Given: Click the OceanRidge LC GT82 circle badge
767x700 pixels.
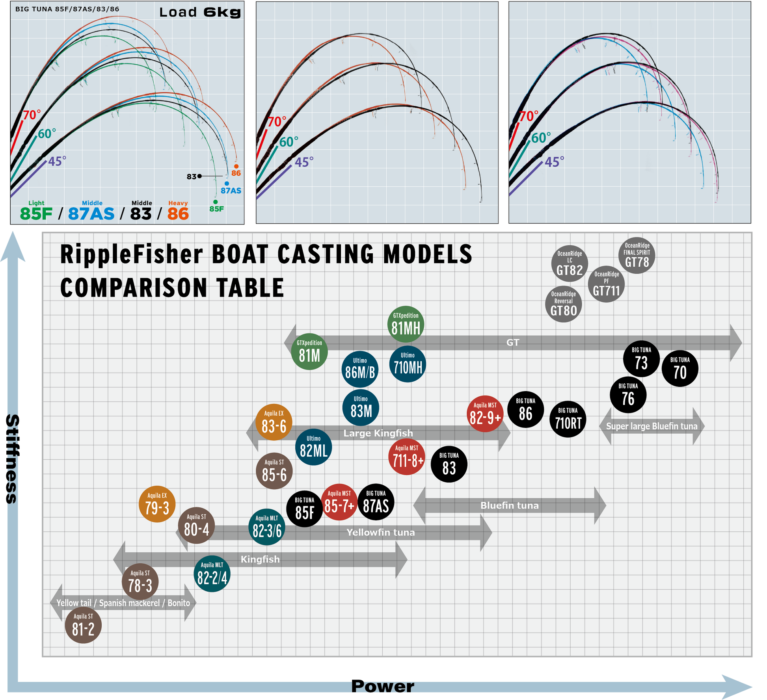Looking at the screenshot, I should click(x=570, y=263).
